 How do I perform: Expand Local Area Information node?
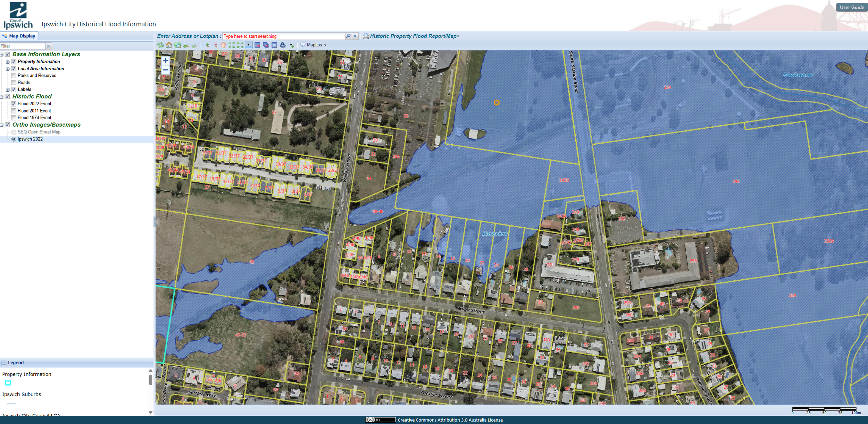8,69
